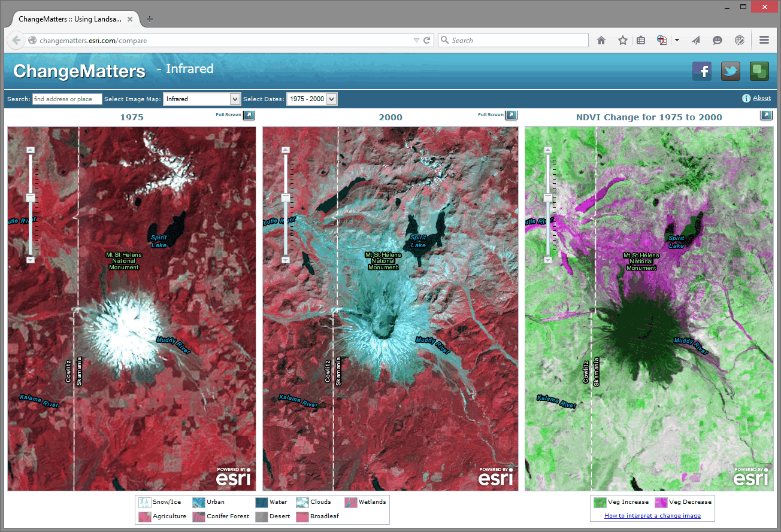Zoom in on the 1975 map
The image size is (781, 532).
[31, 150]
